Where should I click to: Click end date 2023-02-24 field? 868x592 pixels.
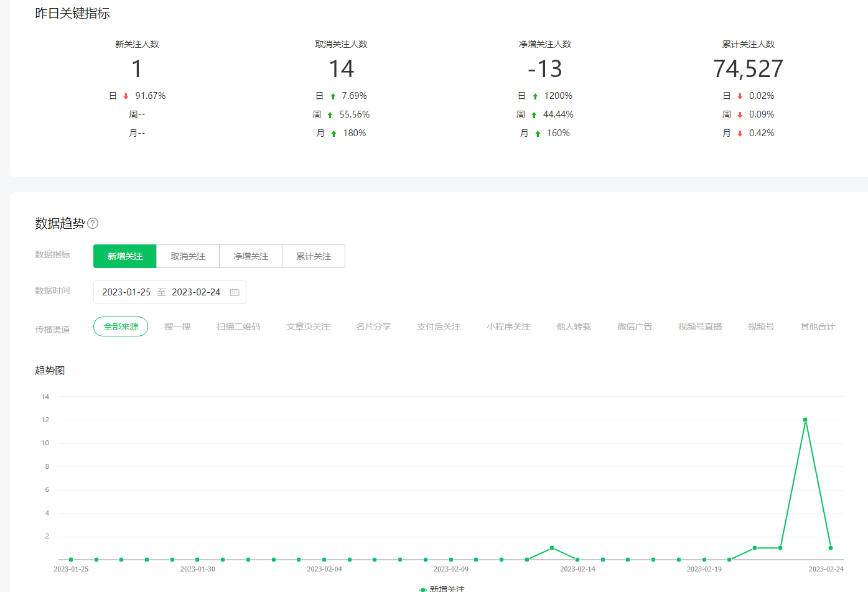coord(196,292)
